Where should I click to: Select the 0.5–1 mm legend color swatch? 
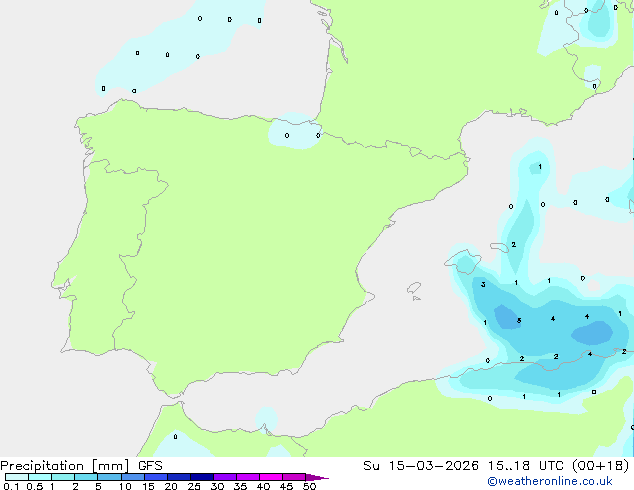40,477
